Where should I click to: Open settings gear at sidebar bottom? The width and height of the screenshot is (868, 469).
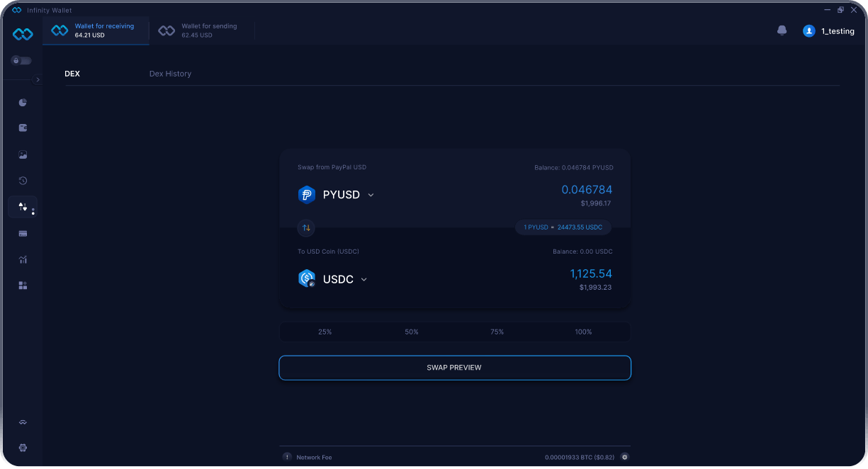click(x=23, y=448)
